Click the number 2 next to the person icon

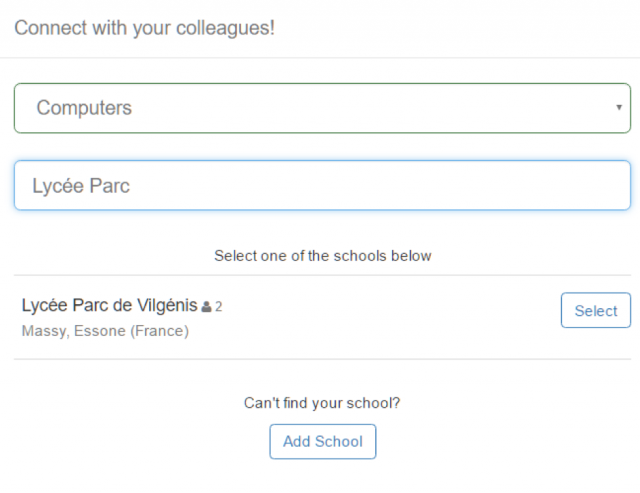(218, 307)
